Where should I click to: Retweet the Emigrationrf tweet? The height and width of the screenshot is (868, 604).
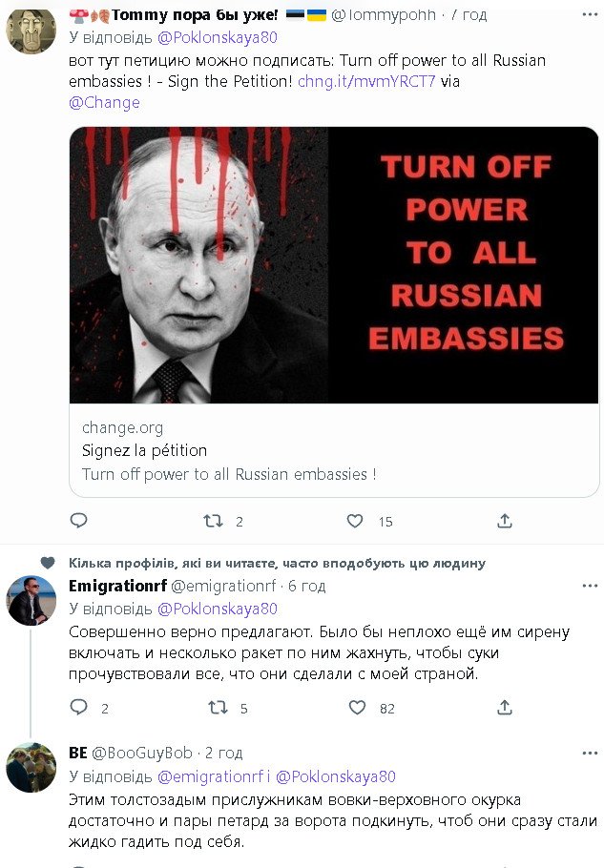pyautogui.click(x=219, y=708)
